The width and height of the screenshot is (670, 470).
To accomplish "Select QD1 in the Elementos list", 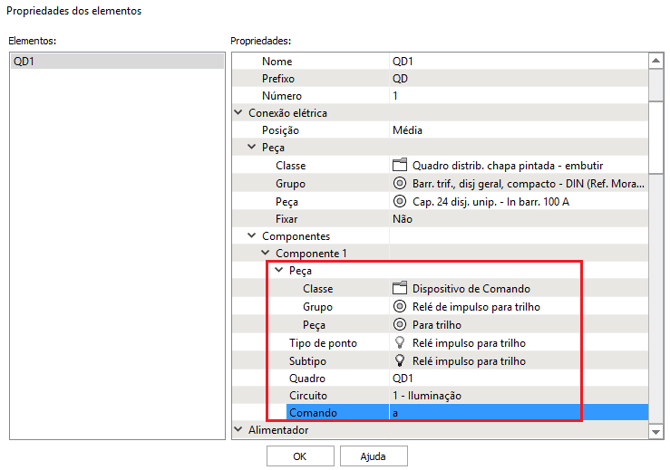I will pyautogui.click(x=117, y=62).
